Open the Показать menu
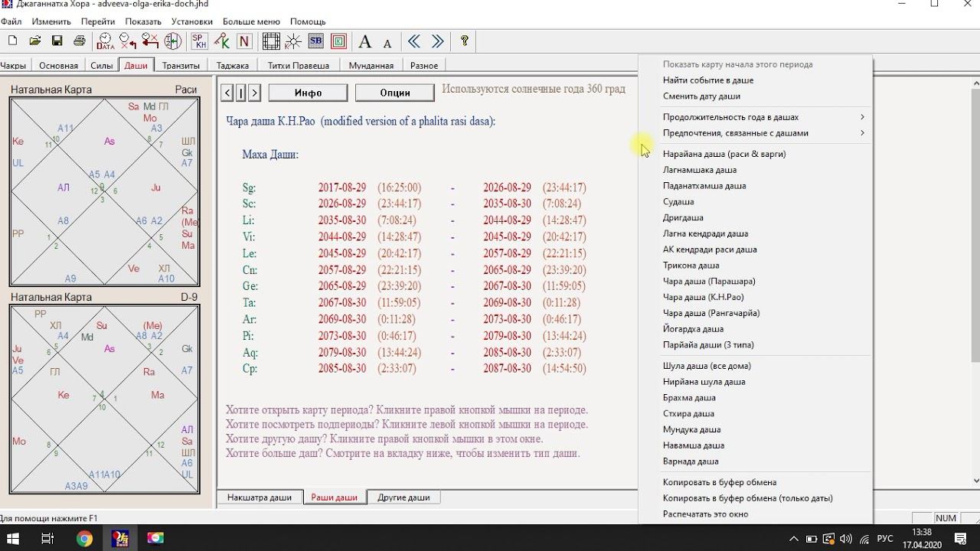 tap(143, 21)
